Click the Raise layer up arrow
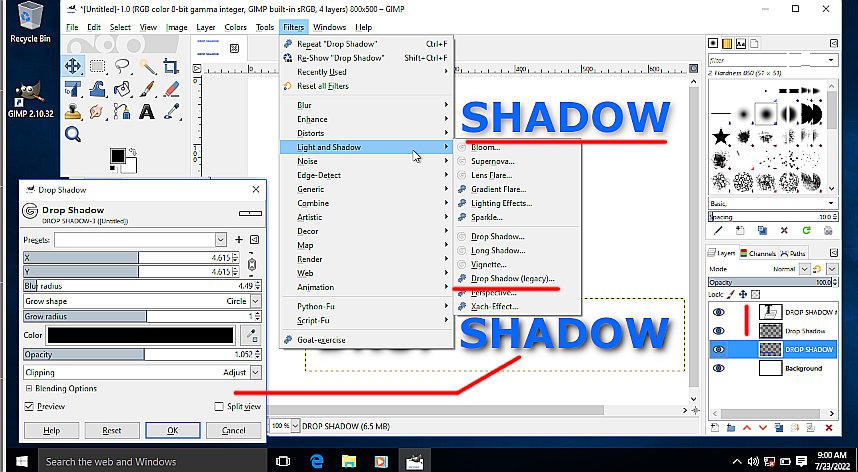The height and width of the screenshot is (472, 858). tap(746, 428)
